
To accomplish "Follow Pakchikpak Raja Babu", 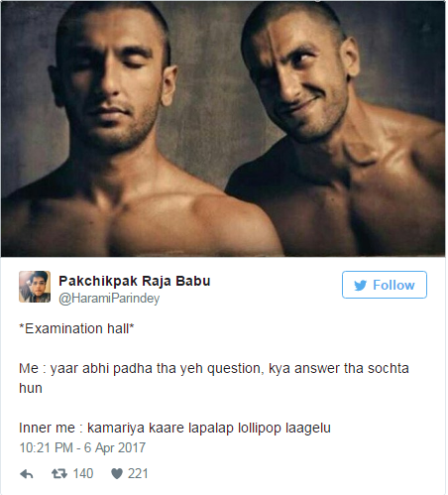I will click(x=385, y=285).
